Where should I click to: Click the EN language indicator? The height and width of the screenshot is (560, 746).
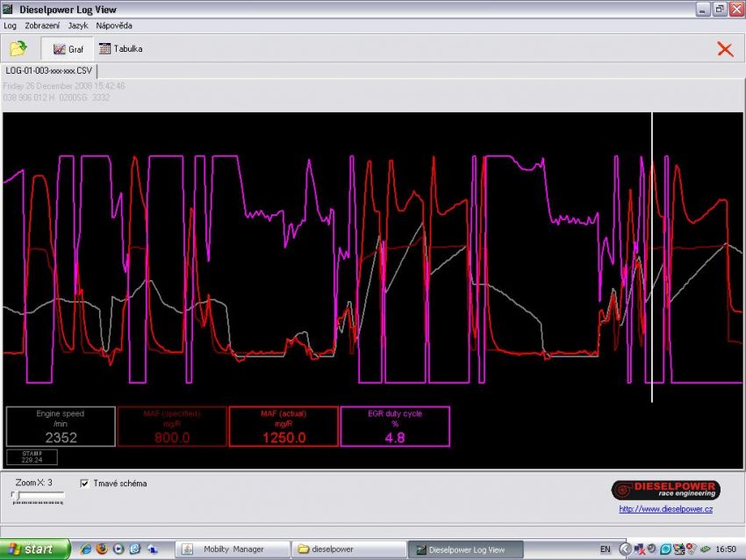(x=605, y=549)
